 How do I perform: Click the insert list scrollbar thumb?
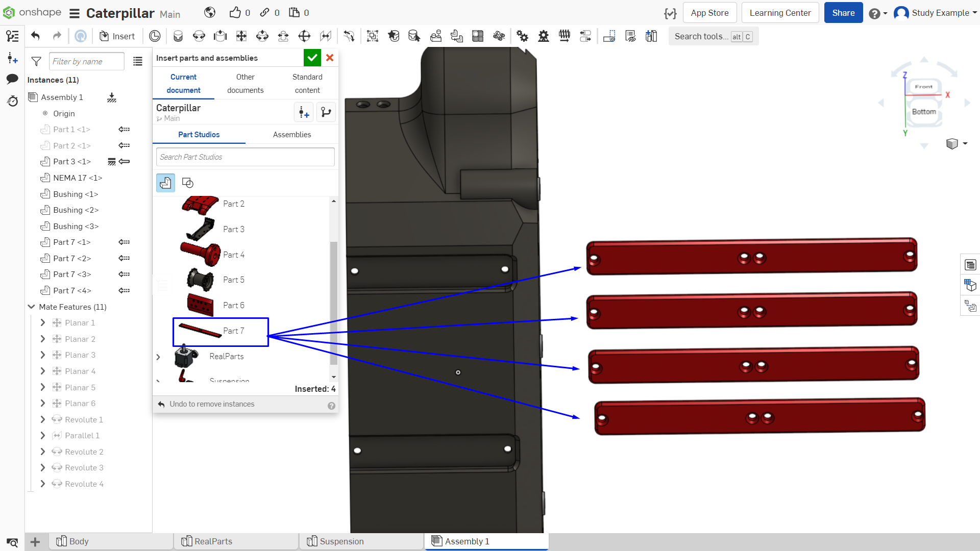(333, 303)
